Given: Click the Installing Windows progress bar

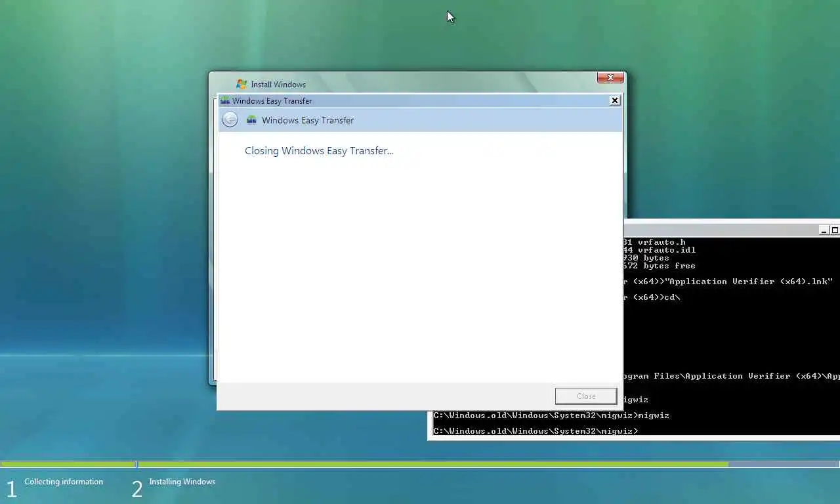Looking at the screenshot, I should tap(489, 464).
